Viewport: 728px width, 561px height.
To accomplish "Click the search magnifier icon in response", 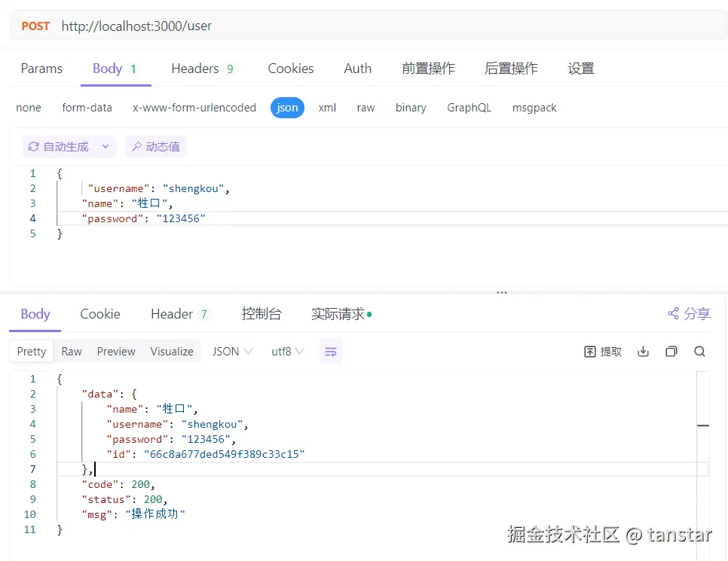I will [x=699, y=352].
